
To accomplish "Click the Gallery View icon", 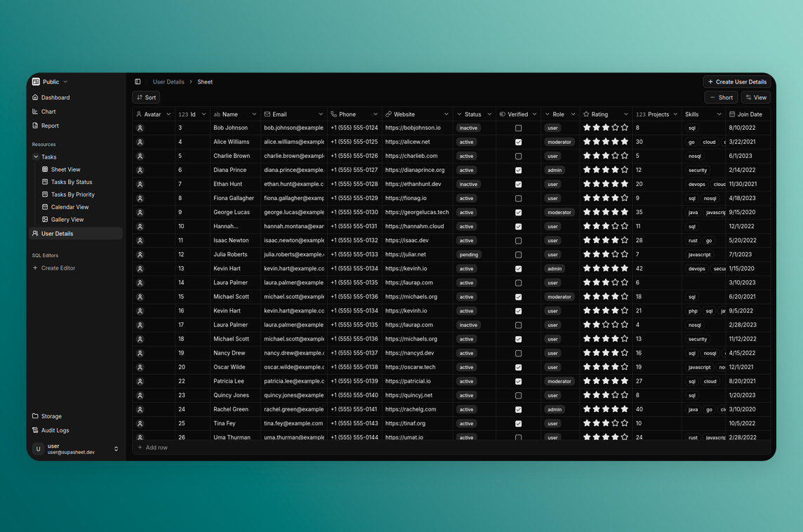I will 45,220.
